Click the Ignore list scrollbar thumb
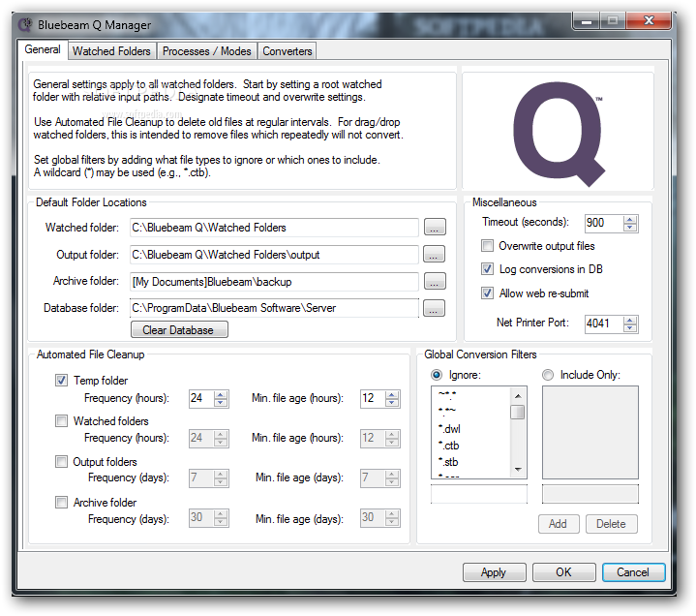696x616 pixels. (518, 413)
